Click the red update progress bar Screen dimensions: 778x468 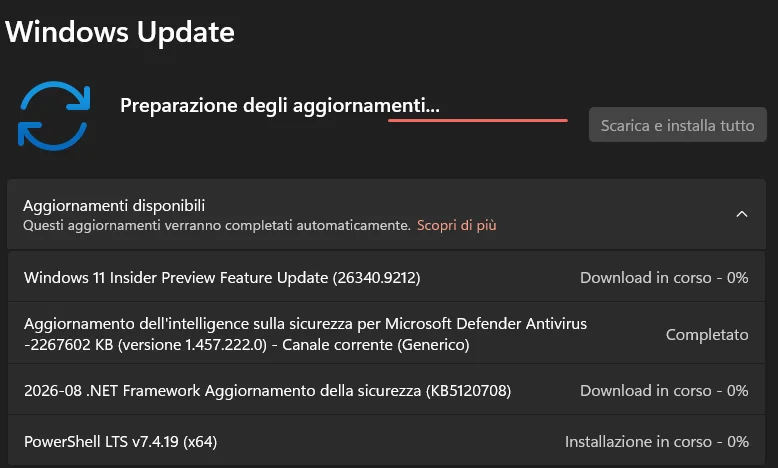(478, 120)
